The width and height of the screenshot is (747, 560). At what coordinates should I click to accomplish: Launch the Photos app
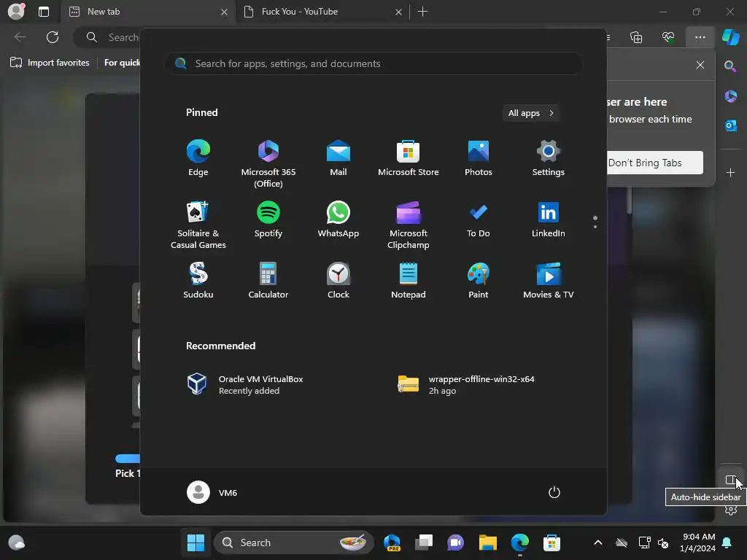point(479,158)
